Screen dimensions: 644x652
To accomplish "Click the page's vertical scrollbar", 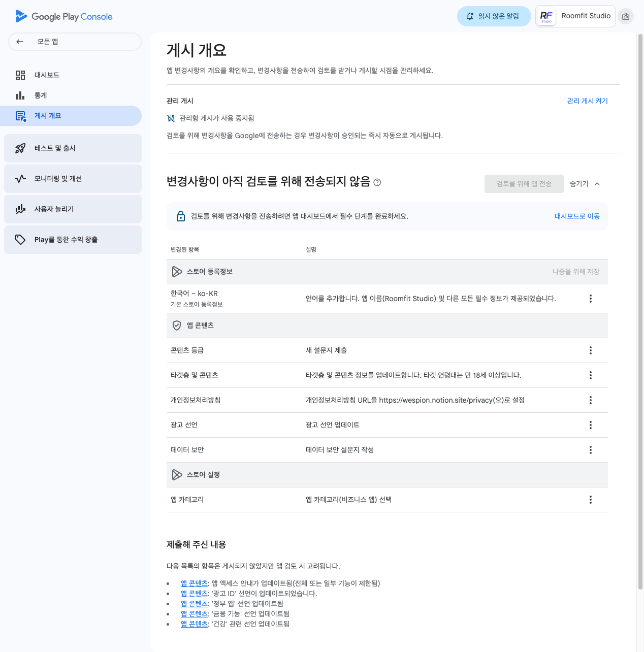I will pyautogui.click(x=640, y=305).
